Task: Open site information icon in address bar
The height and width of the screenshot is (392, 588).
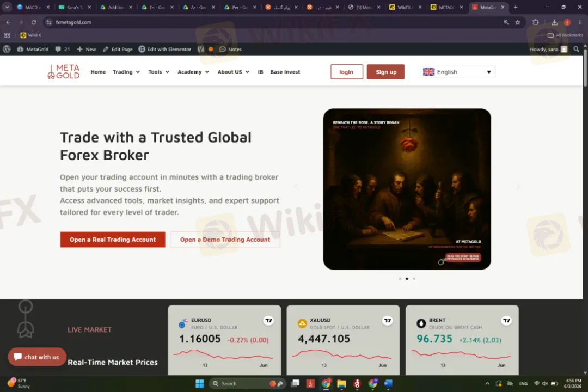Action: pos(49,22)
